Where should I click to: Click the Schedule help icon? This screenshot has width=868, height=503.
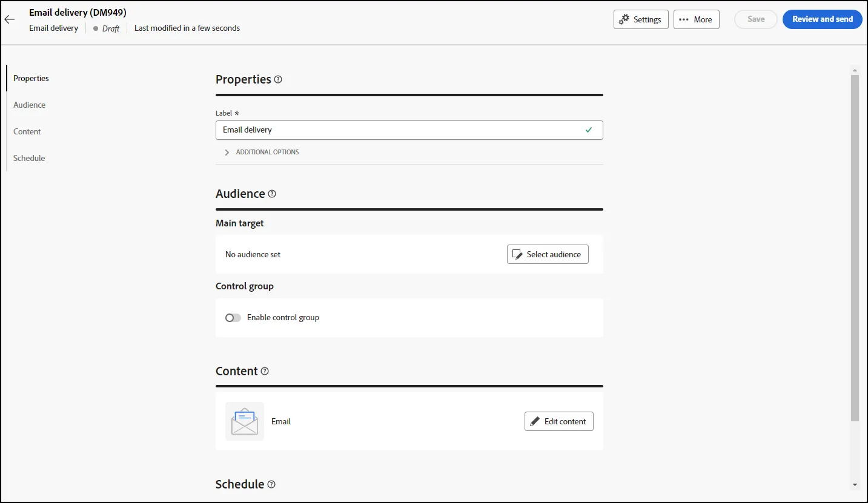click(x=271, y=484)
